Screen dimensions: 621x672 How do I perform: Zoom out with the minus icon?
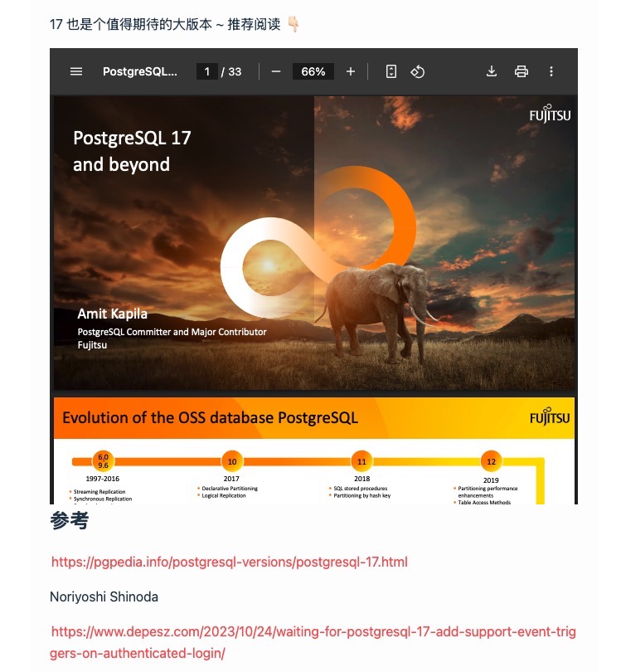coord(276,71)
